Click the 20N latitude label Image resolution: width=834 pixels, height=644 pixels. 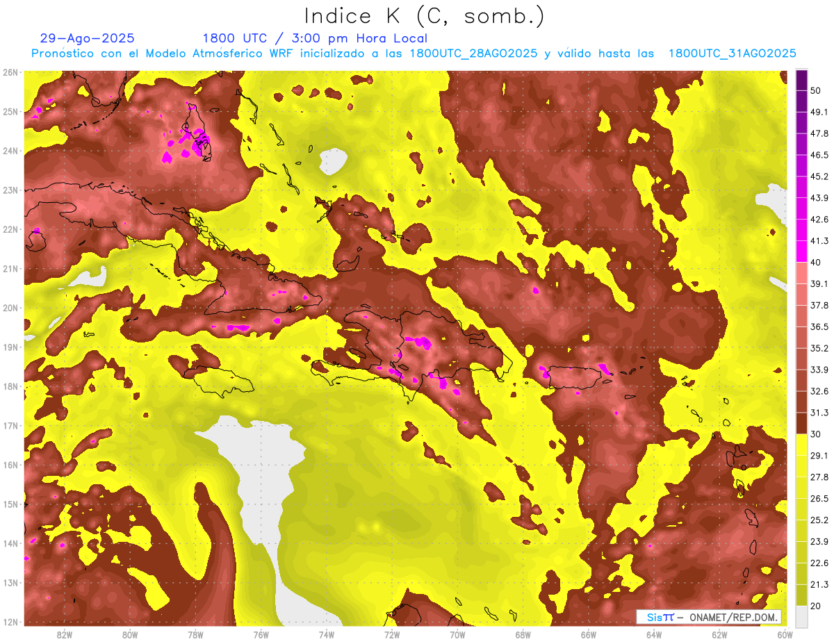10,308
